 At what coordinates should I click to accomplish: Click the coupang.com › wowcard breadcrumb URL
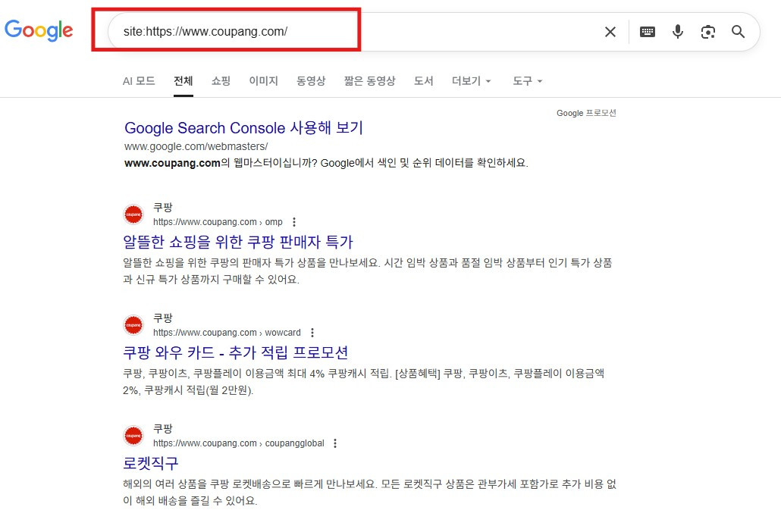(227, 333)
